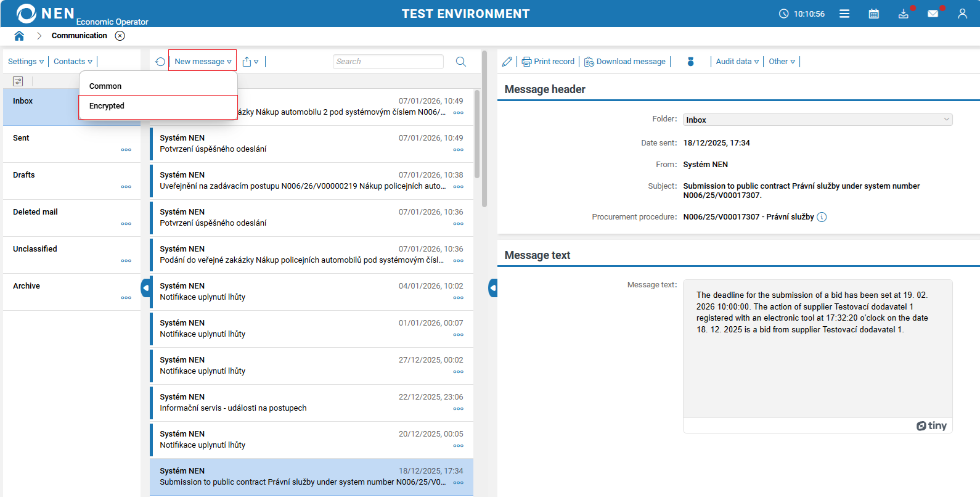
Task: Open options dots for 22/12/2025 23:06 message
Action: (x=459, y=409)
